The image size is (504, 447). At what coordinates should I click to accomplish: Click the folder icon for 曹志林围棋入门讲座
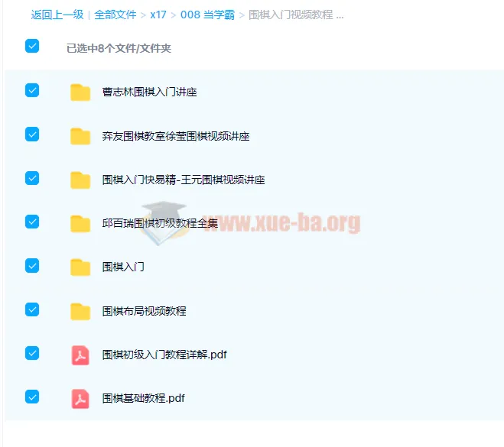pyautogui.click(x=80, y=92)
